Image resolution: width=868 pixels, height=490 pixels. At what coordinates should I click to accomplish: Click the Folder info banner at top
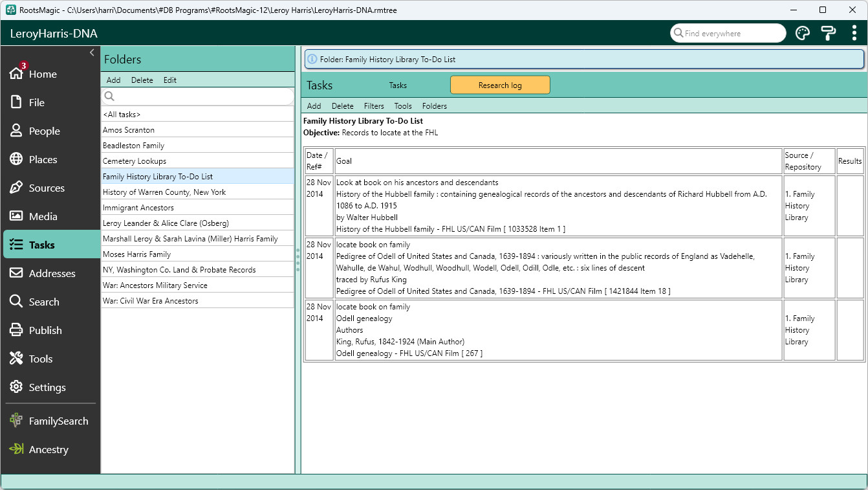click(584, 59)
